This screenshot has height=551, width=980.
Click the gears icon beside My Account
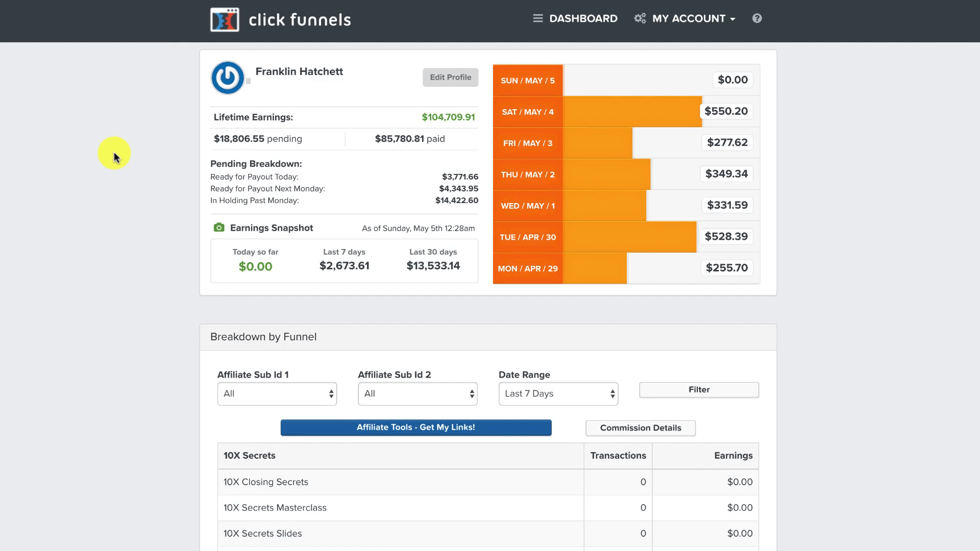coord(640,18)
